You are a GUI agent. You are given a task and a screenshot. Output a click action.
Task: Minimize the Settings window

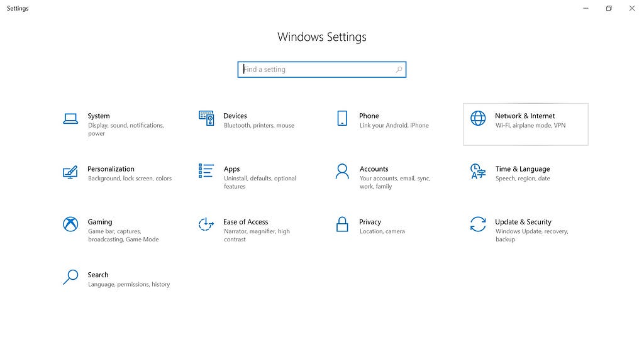[586, 8]
